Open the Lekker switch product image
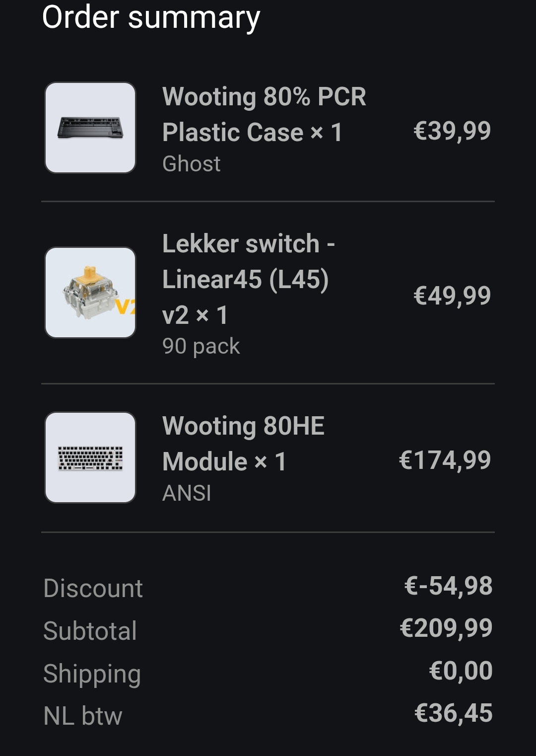 pyautogui.click(x=90, y=293)
